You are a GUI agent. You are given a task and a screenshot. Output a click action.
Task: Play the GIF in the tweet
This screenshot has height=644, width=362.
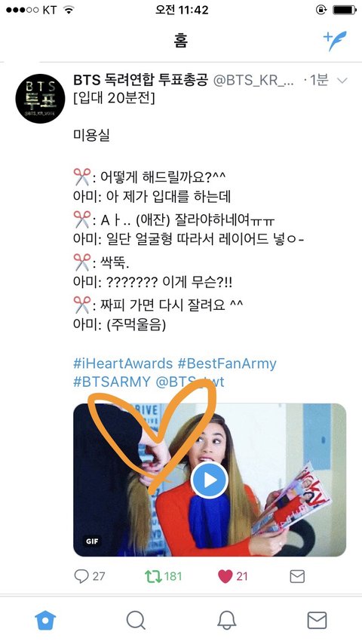[x=210, y=480]
